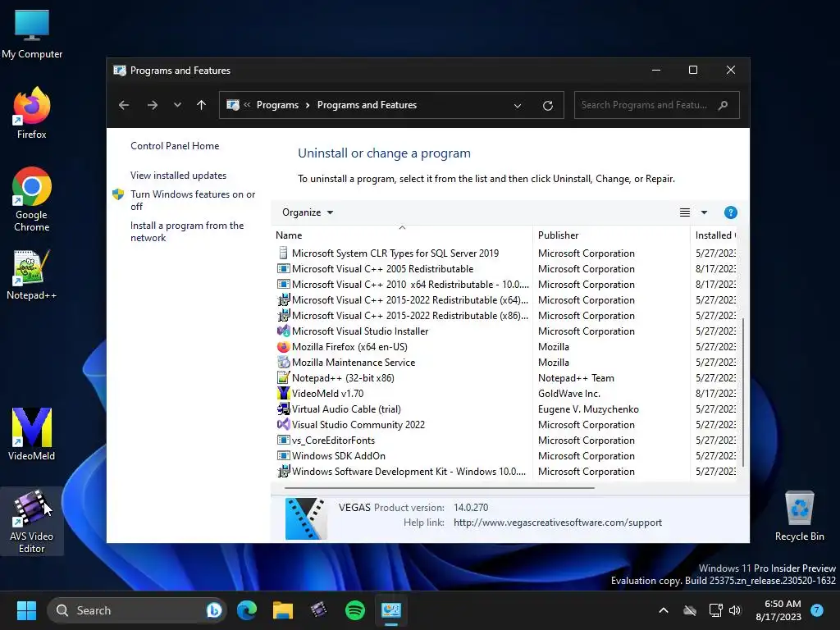Click the horizontal scrollbar under program list

click(x=440, y=488)
